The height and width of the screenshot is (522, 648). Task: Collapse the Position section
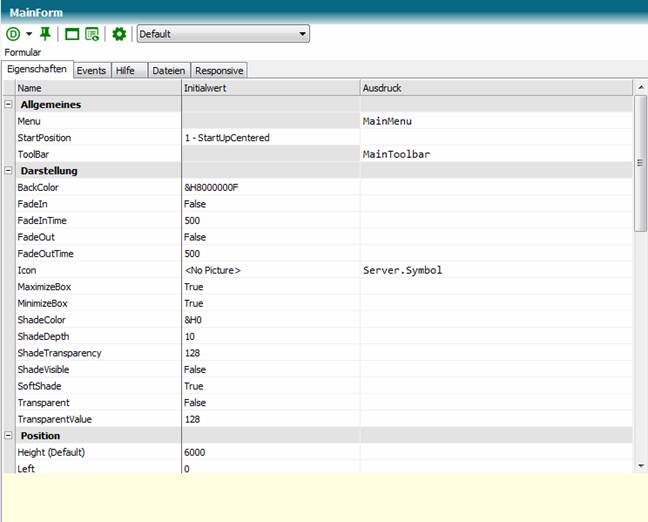pos(9,436)
